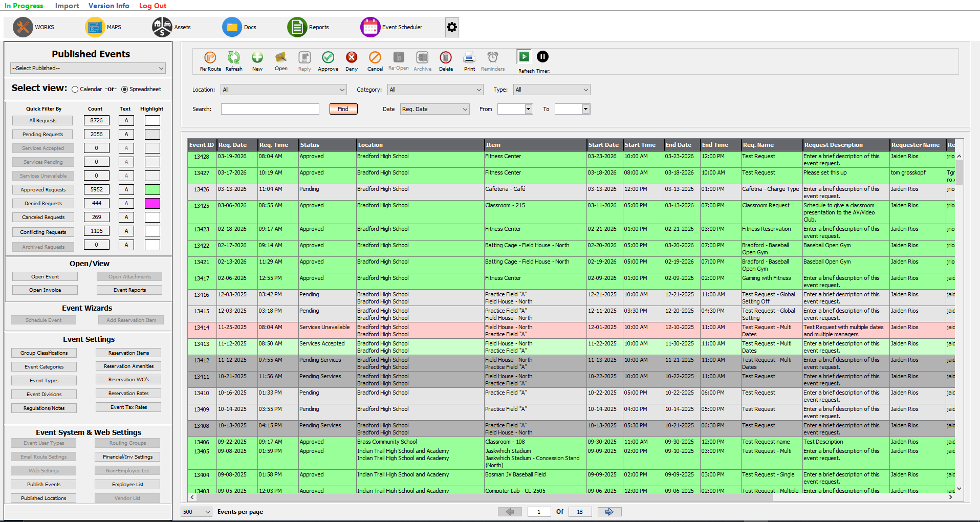Click the magenta Denied Requests highlight swatch
The image size is (980, 522).
152,204
